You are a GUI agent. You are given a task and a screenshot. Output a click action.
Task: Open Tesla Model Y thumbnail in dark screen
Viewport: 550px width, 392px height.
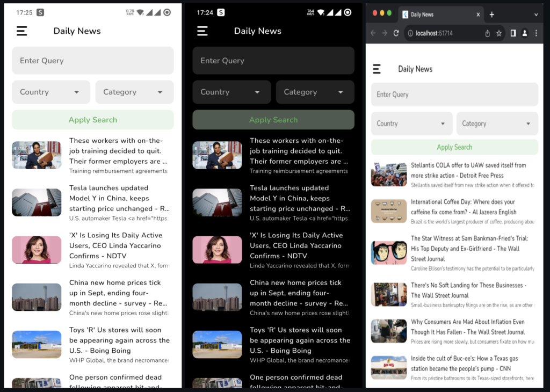click(x=217, y=202)
